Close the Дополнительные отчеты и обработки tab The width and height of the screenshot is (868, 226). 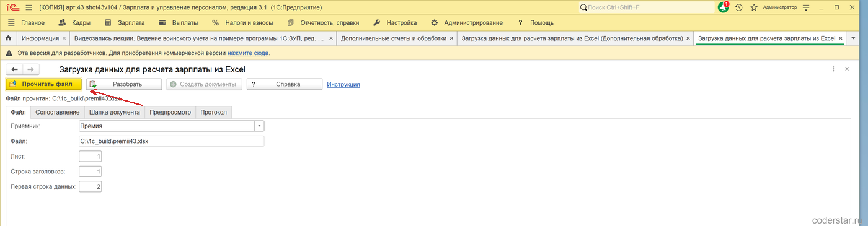point(451,38)
